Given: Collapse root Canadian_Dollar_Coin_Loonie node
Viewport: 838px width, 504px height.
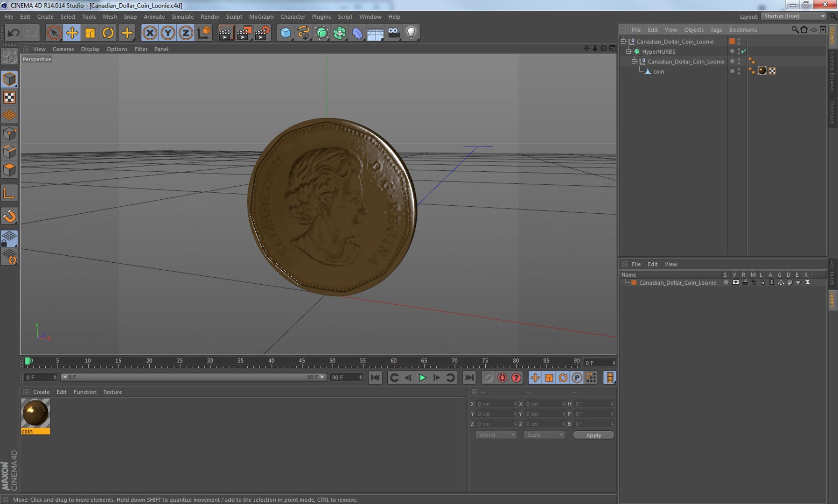Looking at the screenshot, I should click(623, 42).
